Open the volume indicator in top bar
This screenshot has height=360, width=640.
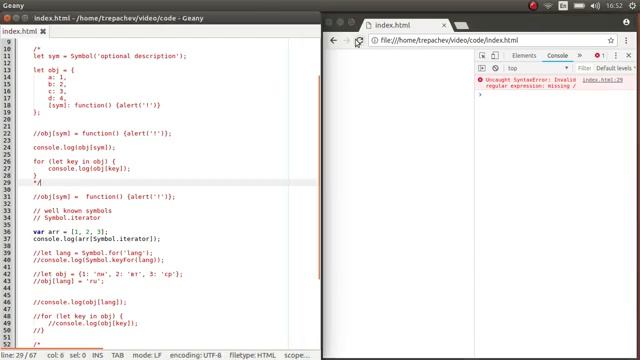595,6
